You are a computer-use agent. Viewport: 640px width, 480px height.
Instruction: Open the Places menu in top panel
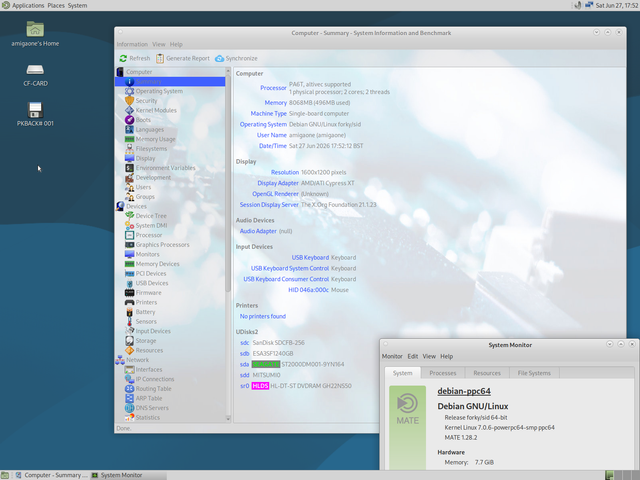[56, 5]
